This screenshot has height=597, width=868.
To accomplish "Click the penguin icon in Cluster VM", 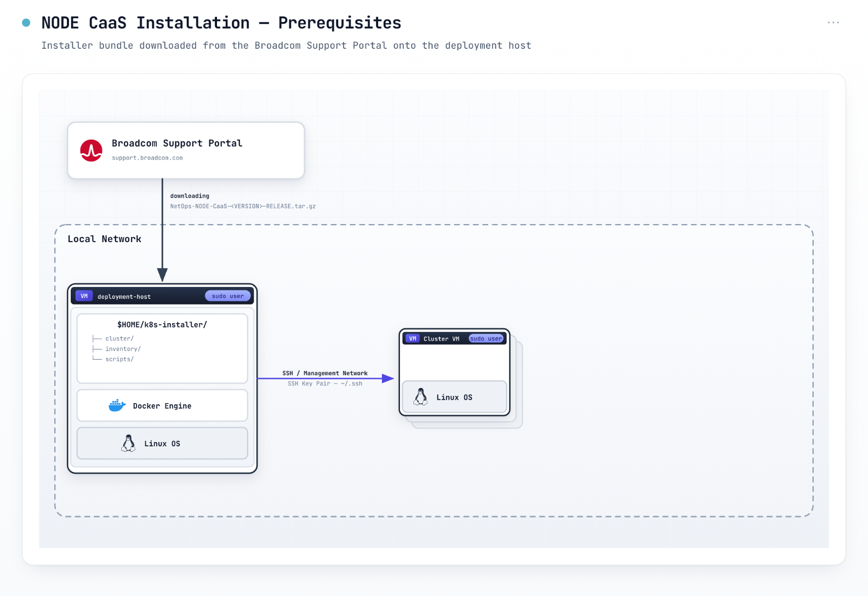I will 420,397.
